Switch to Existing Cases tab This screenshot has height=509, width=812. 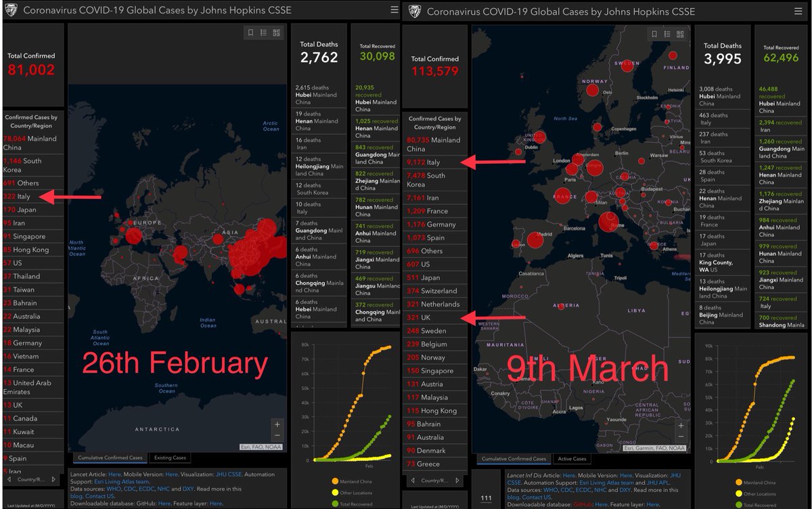pos(170,458)
